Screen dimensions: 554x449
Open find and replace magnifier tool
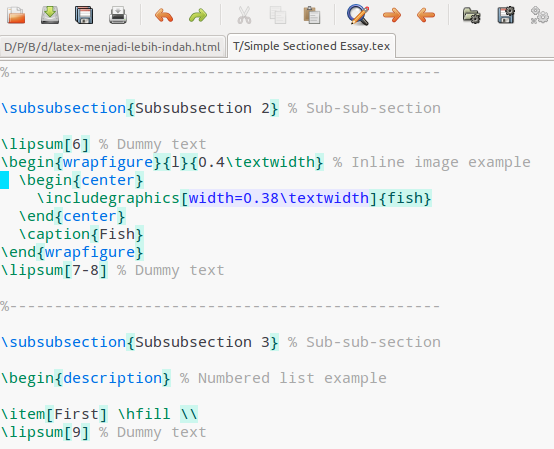coord(358,15)
